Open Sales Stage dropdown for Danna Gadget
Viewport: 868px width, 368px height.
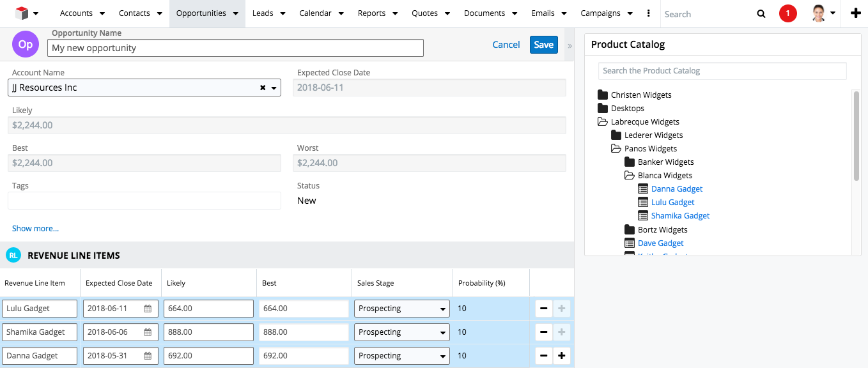pos(402,356)
